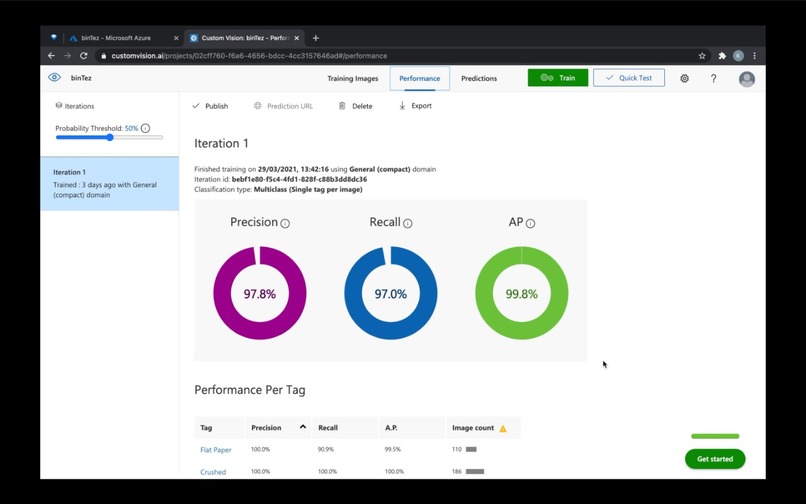This screenshot has height=504, width=806.
Task: Bookmark the page with star icon
Action: [702, 56]
